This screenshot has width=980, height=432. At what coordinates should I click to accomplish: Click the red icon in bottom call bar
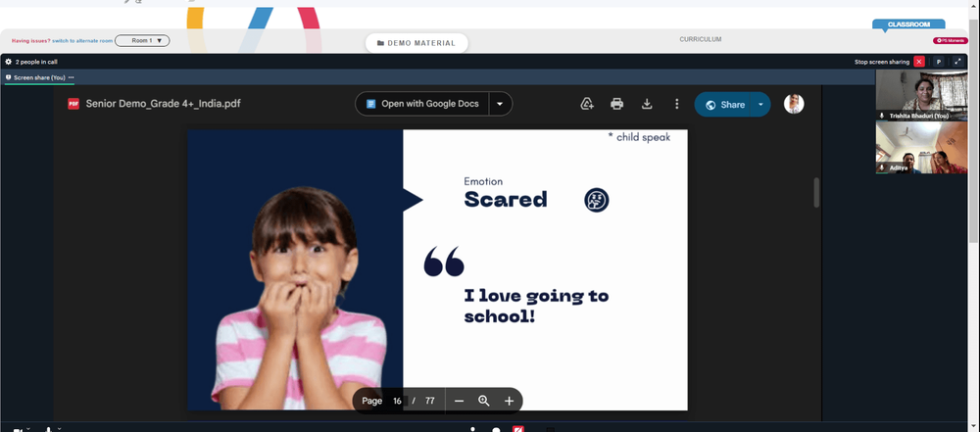click(x=518, y=429)
